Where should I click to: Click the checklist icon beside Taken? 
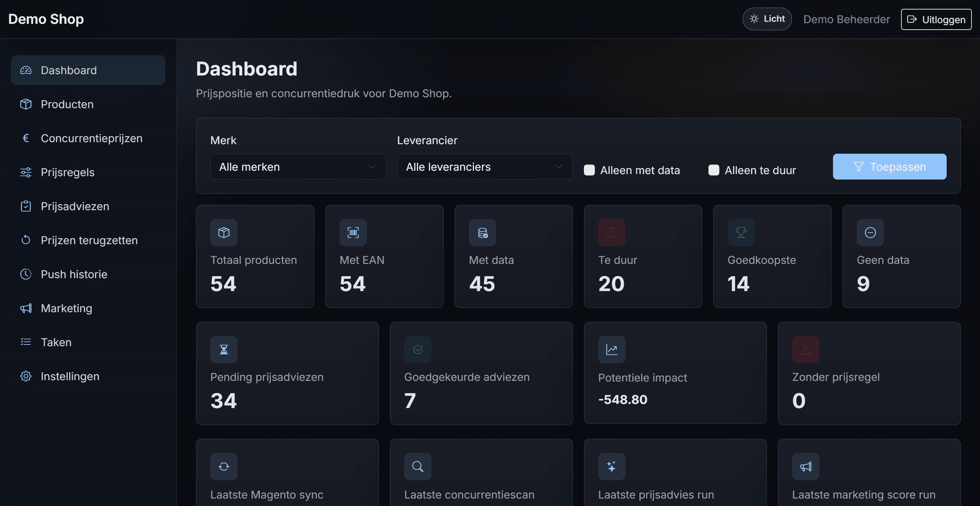[x=26, y=342]
